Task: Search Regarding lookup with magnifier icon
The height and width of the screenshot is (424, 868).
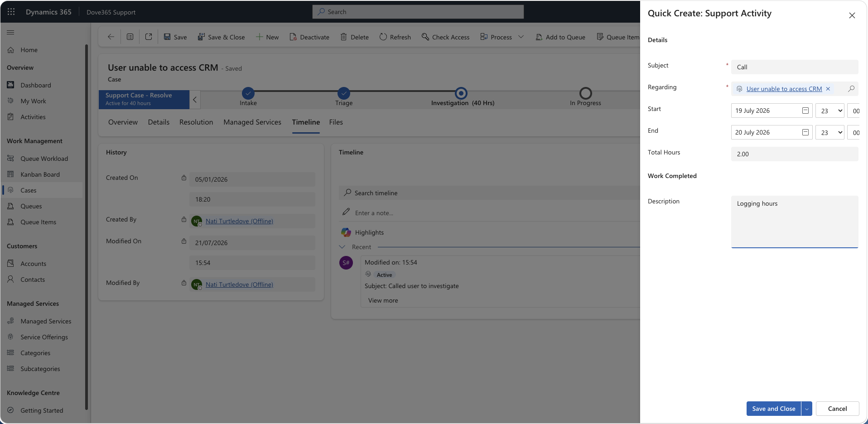Action: pyautogui.click(x=851, y=89)
